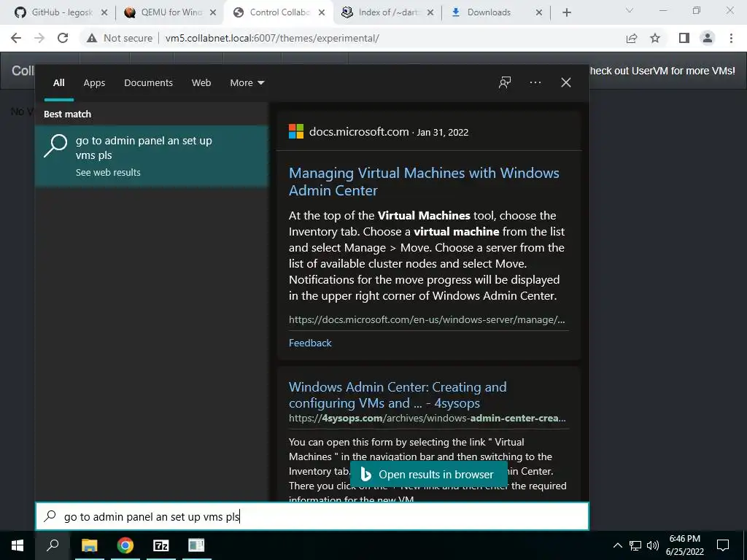The image size is (747, 560).
Task: Expand the More filter dropdown
Action: [x=247, y=83]
